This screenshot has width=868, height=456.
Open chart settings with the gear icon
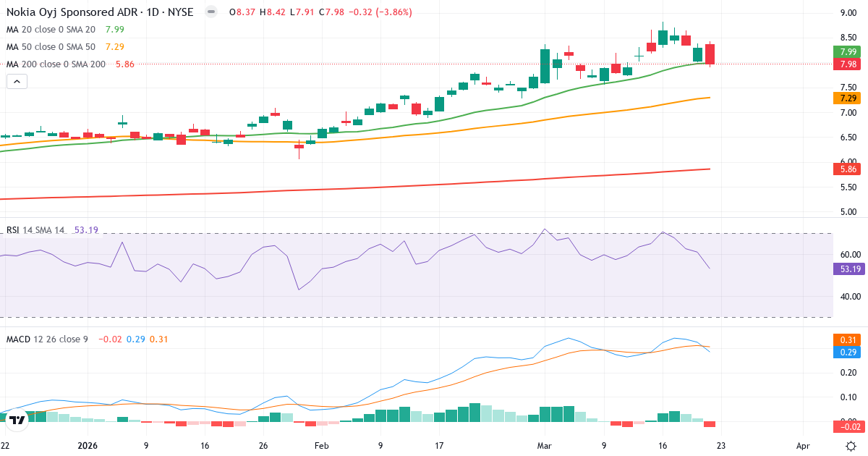[852, 447]
